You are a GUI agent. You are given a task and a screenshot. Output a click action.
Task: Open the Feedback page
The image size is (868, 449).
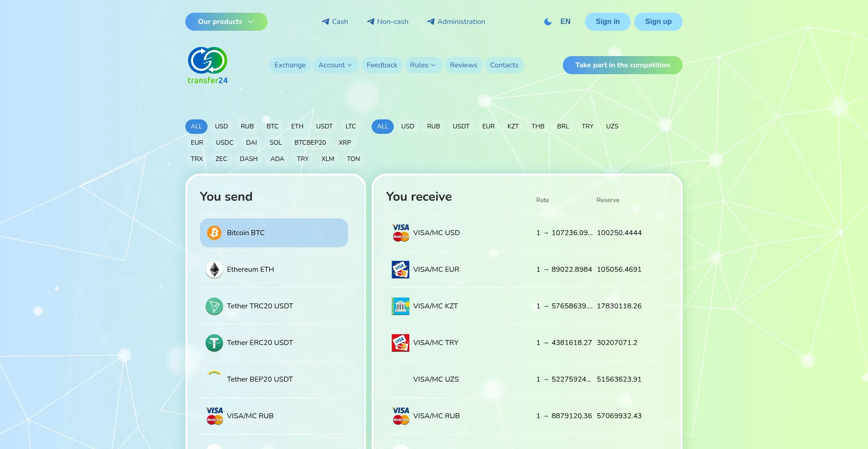tap(382, 65)
